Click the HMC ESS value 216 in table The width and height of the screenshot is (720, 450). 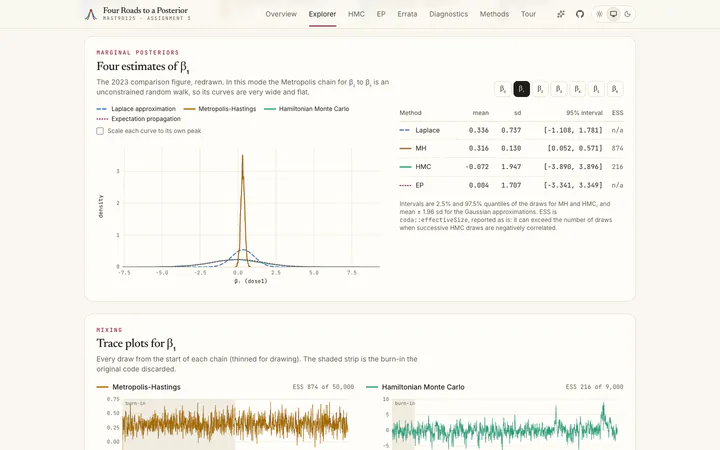617,167
